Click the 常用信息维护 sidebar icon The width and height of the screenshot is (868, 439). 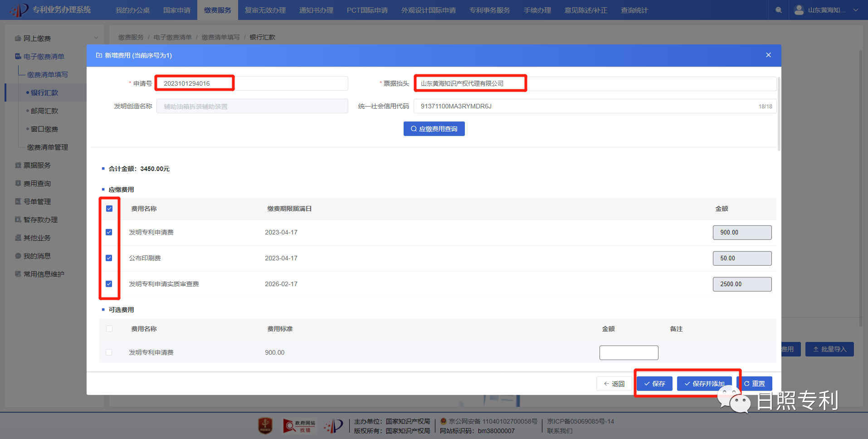click(18, 274)
